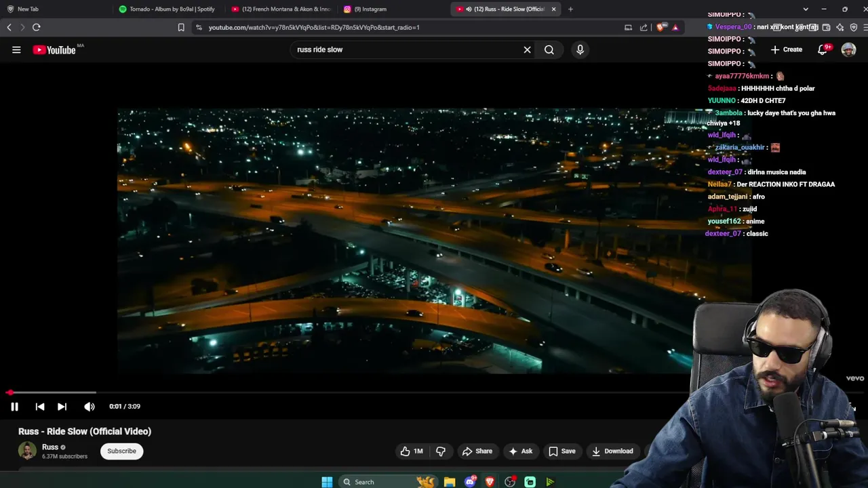The image size is (868, 488).
Task: Open the YouTube hamburger guide menu
Action: pos(16,49)
